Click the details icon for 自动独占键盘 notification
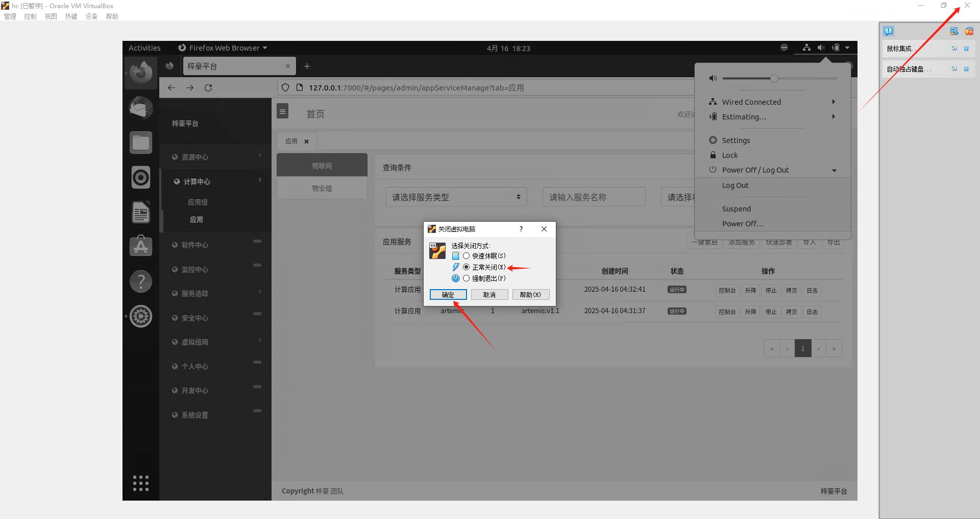The image size is (980, 519). (954, 69)
